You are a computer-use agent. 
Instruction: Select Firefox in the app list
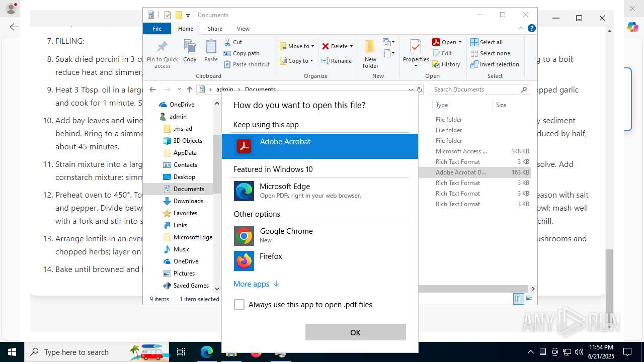pos(320,261)
